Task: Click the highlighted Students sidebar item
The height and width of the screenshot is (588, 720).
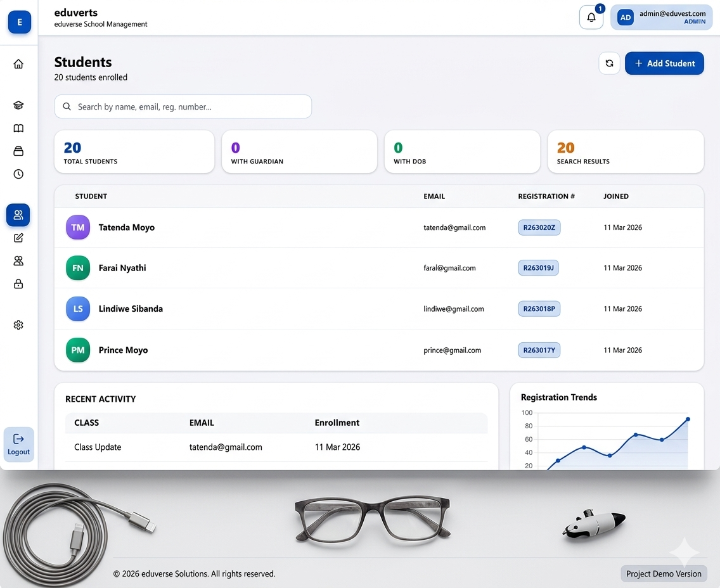Action: pos(18,215)
